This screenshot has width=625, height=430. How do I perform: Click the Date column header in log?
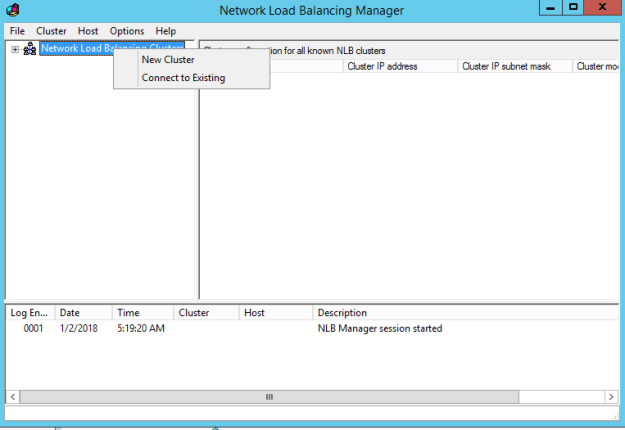coord(84,313)
